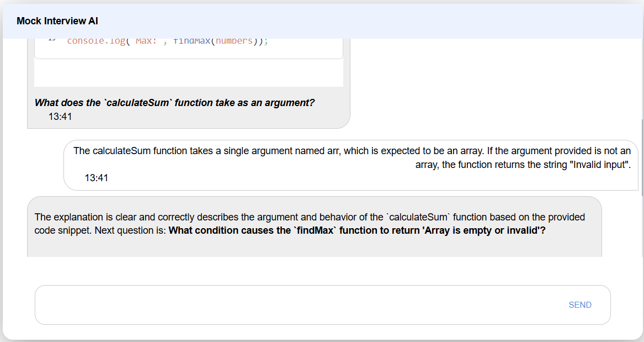Click the chat scrollbar thumb on the right
Image resolution: width=644 pixels, height=342 pixels.
(x=642, y=157)
